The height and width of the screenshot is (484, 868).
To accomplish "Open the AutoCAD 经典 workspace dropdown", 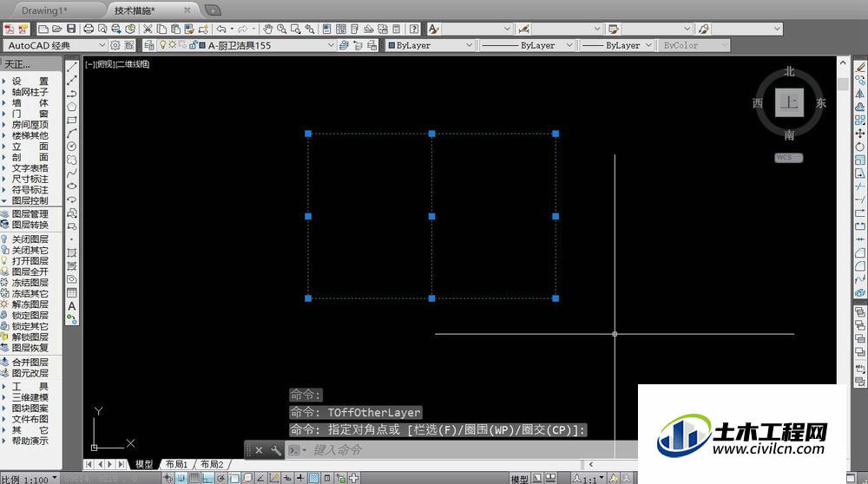I will 55,45.
